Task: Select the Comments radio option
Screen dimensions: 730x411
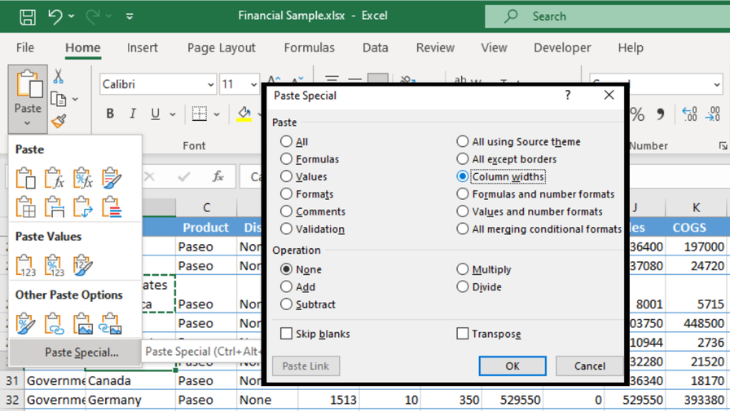Action: point(286,211)
